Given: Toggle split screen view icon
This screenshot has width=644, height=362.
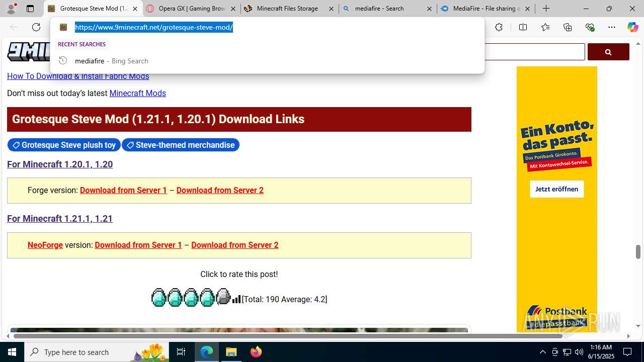Looking at the screenshot, I should pos(523,27).
